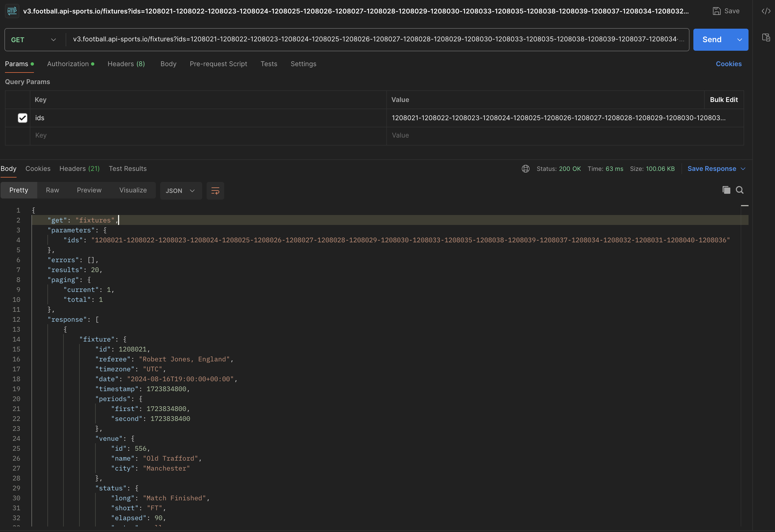Click the "total": 1 paging line
Screen dimensions: 775x532
coord(83,300)
